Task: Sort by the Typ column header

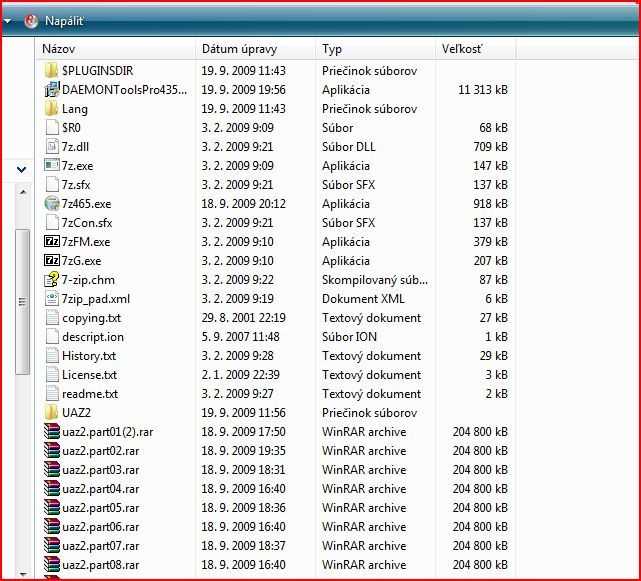Action: (332, 49)
